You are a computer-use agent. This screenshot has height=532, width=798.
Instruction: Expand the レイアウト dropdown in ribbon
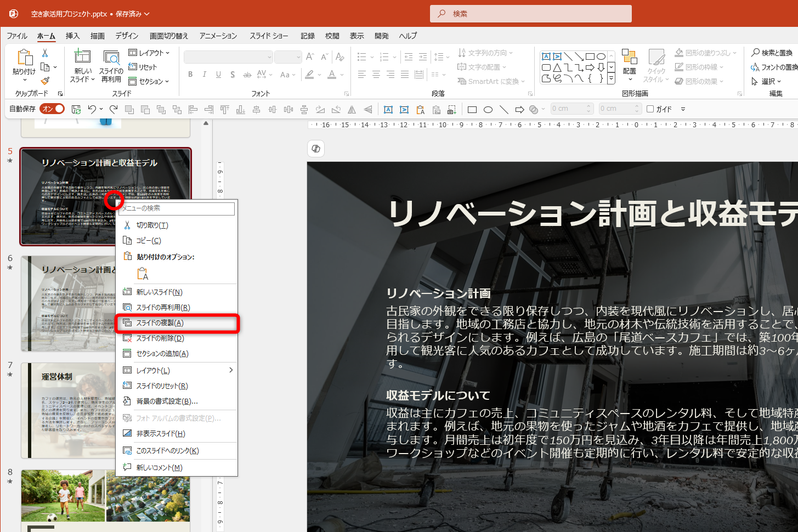click(149, 53)
